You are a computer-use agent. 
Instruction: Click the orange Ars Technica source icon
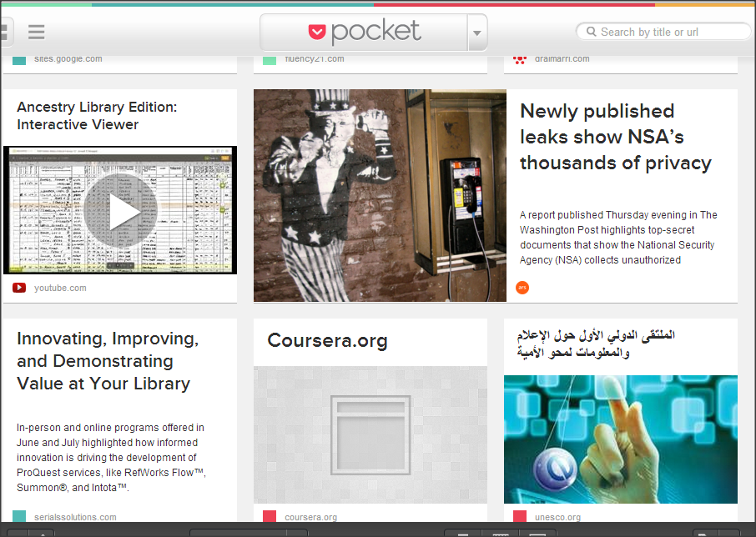point(522,288)
